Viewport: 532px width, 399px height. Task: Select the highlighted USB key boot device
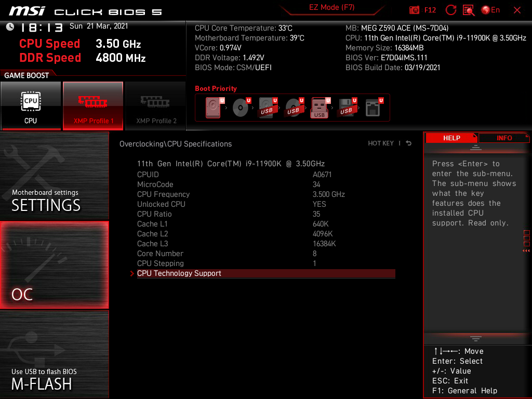coord(320,108)
